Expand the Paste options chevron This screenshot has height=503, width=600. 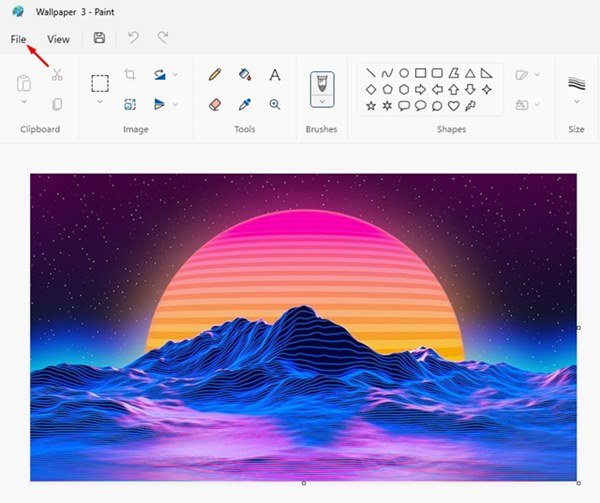point(24,101)
